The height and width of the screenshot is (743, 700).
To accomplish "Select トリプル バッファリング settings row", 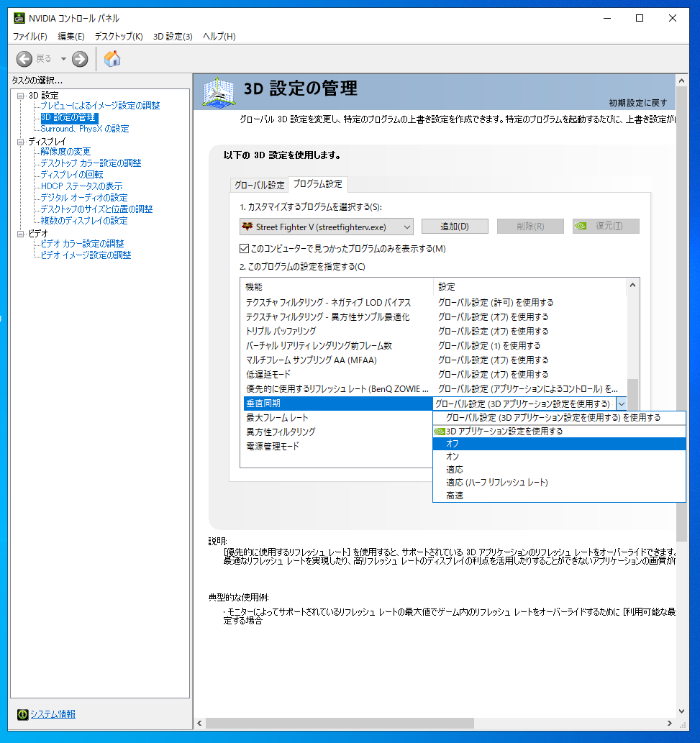I will 434,332.
